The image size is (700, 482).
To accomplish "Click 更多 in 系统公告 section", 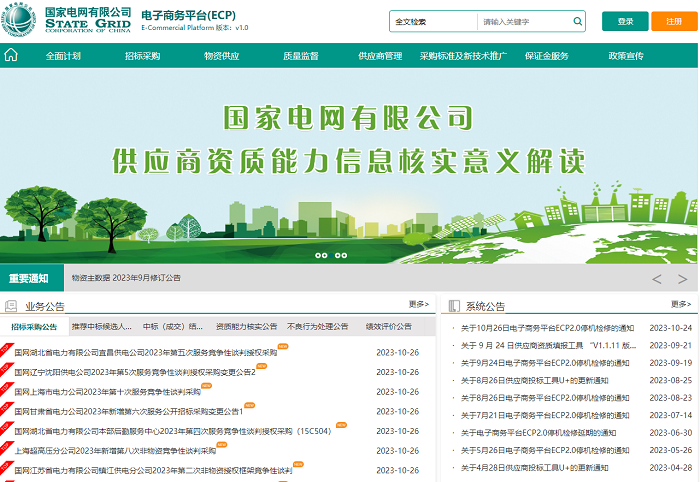I will pos(681,304).
